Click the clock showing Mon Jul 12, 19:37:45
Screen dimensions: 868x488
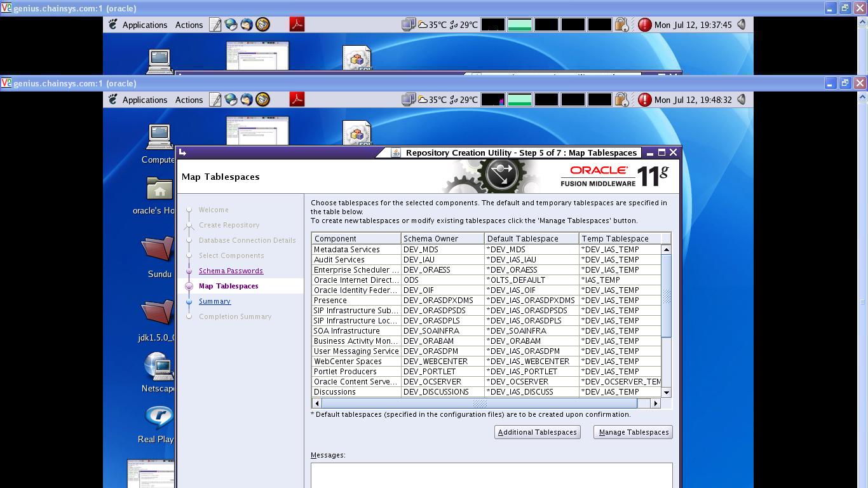point(693,25)
